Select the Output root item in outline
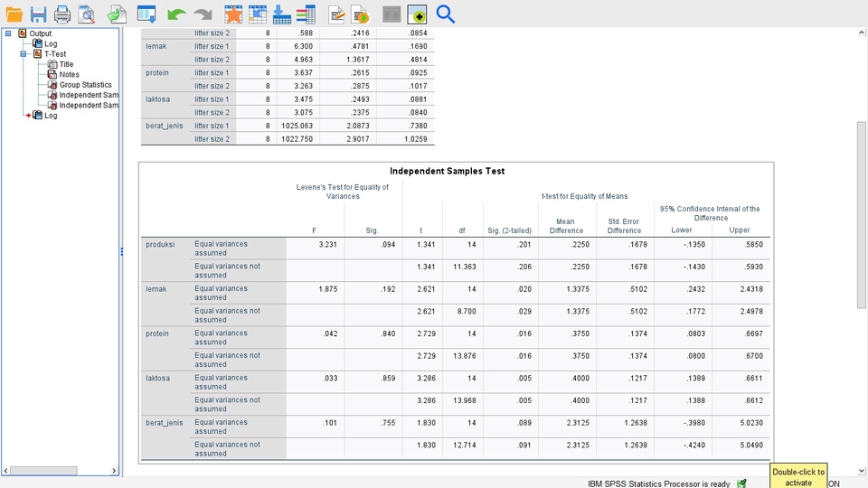This screenshot has height=488, width=868. point(40,33)
